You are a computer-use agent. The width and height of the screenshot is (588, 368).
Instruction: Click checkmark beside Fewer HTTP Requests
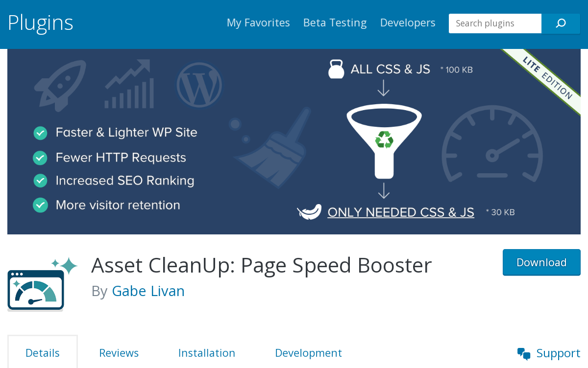pyautogui.click(x=40, y=158)
